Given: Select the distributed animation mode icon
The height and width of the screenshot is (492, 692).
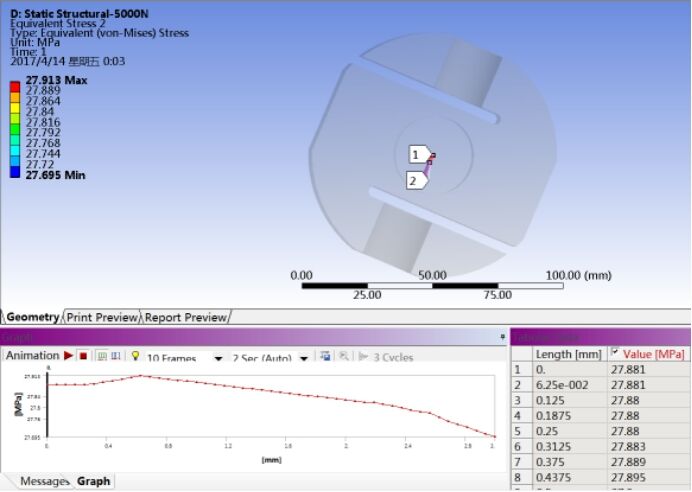Looking at the screenshot, I should click(x=102, y=356).
